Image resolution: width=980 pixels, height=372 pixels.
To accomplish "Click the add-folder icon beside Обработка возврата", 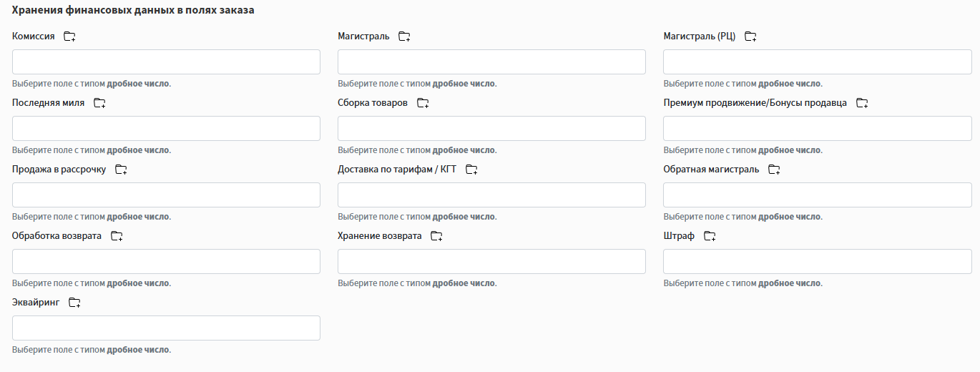I will [x=117, y=236].
